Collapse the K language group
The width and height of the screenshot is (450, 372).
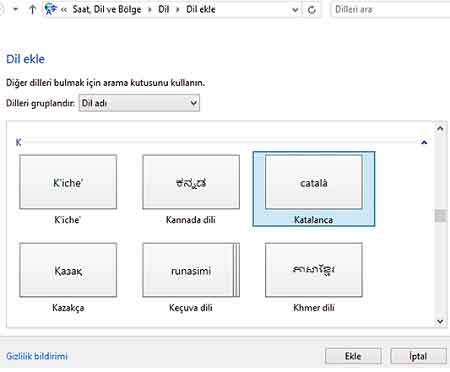424,142
